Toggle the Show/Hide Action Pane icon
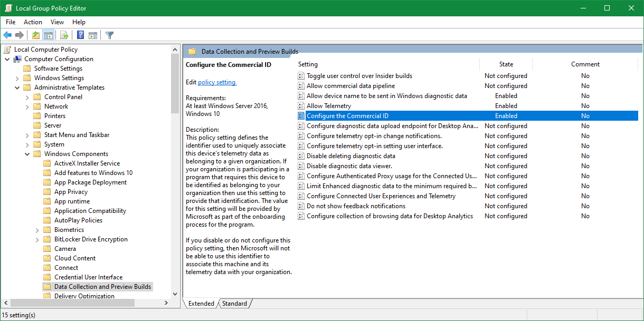Viewport: 644px width, 321px height. pyautogui.click(x=93, y=35)
